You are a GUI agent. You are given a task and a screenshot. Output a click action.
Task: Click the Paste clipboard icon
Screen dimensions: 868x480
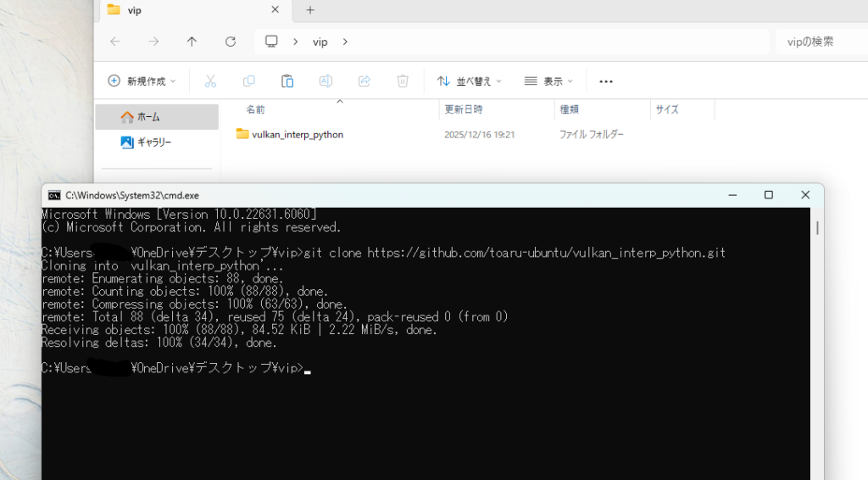click(x=287, y=81)
